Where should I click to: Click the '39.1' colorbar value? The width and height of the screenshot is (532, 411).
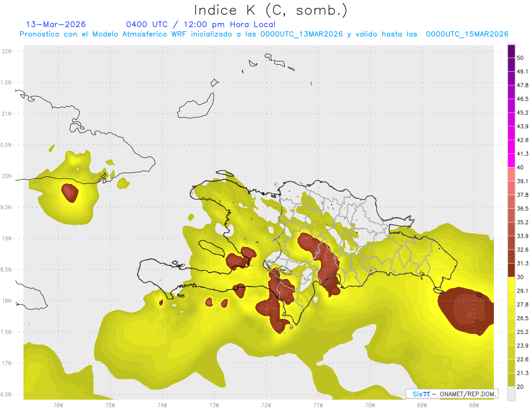click(523, 181)
